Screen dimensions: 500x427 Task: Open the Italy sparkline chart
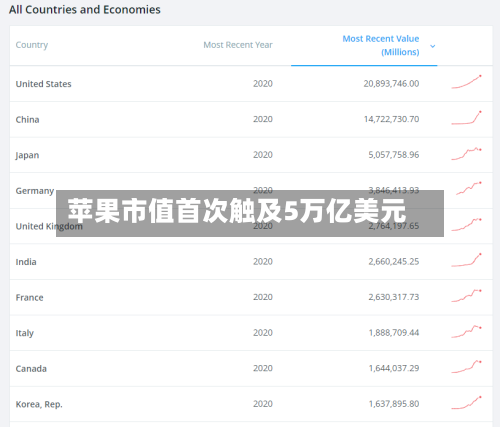click(467, 331)
